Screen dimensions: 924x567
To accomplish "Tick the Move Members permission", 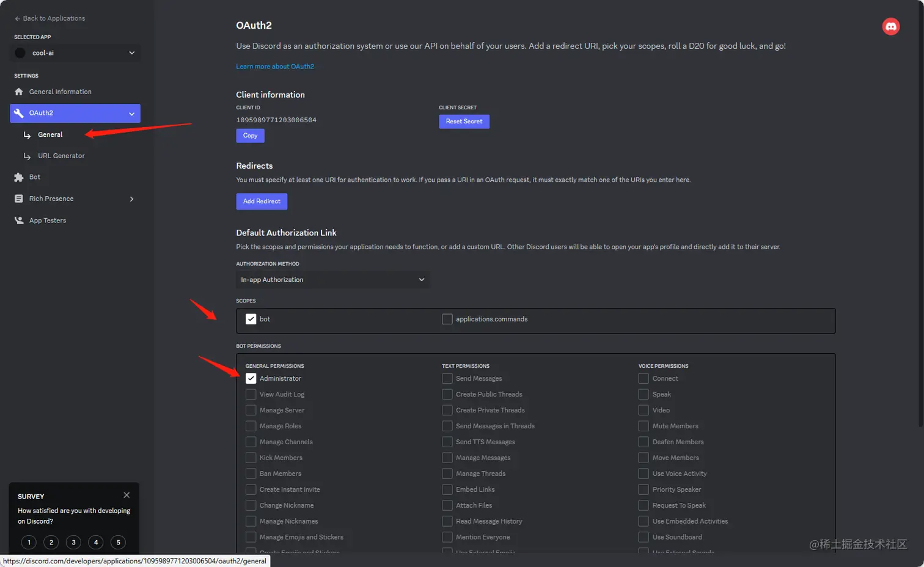I will click(643, 458).
